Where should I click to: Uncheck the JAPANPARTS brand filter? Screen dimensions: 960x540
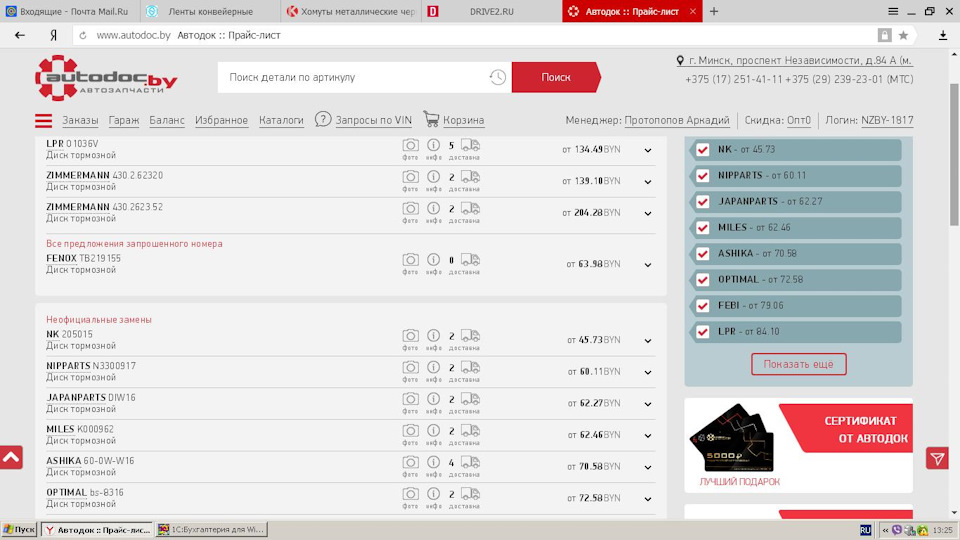coord(703,202)
